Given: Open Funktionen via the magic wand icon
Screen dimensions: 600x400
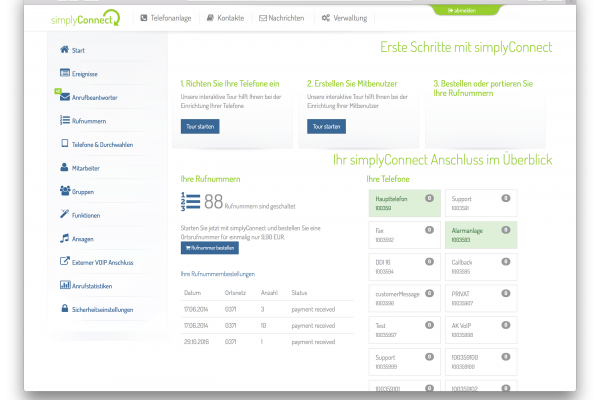Looking at the screenshot, I should click(64, 214).
